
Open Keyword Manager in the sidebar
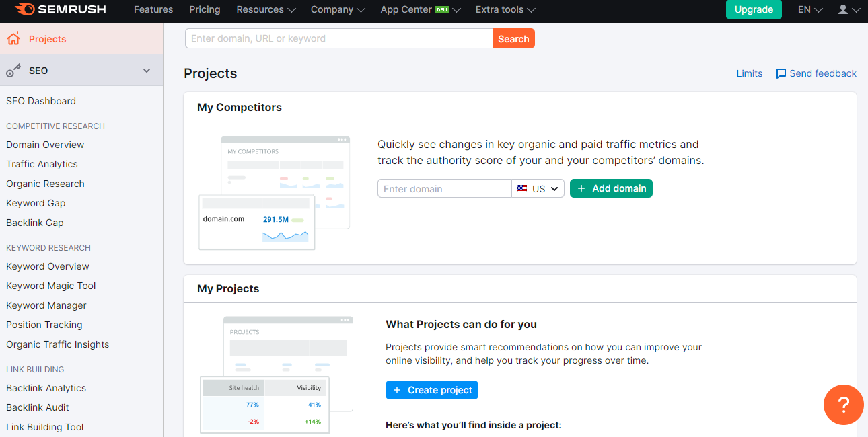pos(46,305)
